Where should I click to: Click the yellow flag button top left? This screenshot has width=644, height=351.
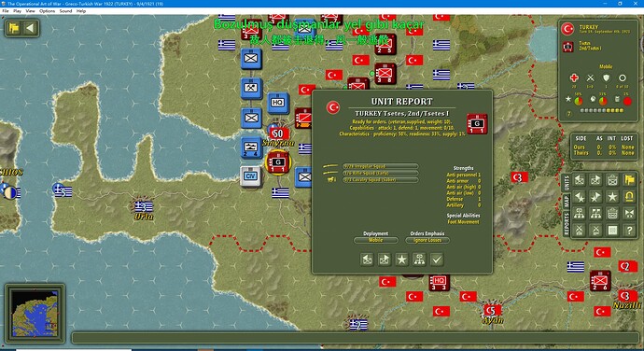pyautogui.click(x=14, y=28)
